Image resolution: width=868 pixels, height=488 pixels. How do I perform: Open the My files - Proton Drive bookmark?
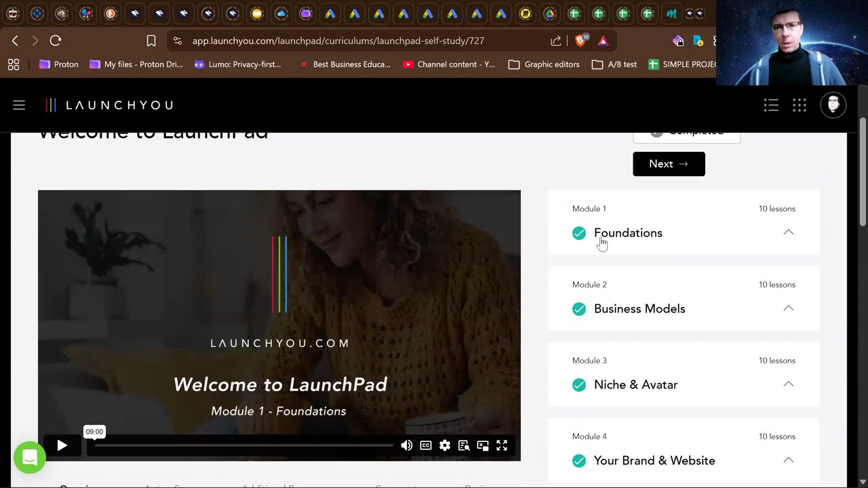point(136,64)
